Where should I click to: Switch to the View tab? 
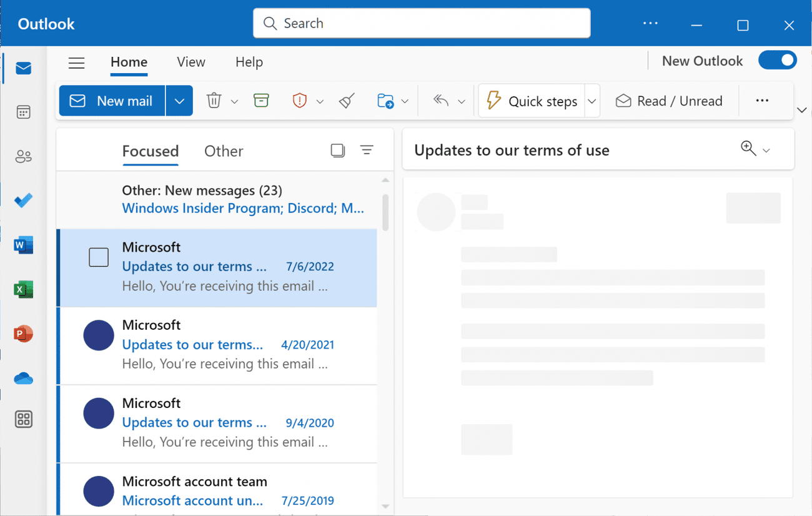pos(191,62)
